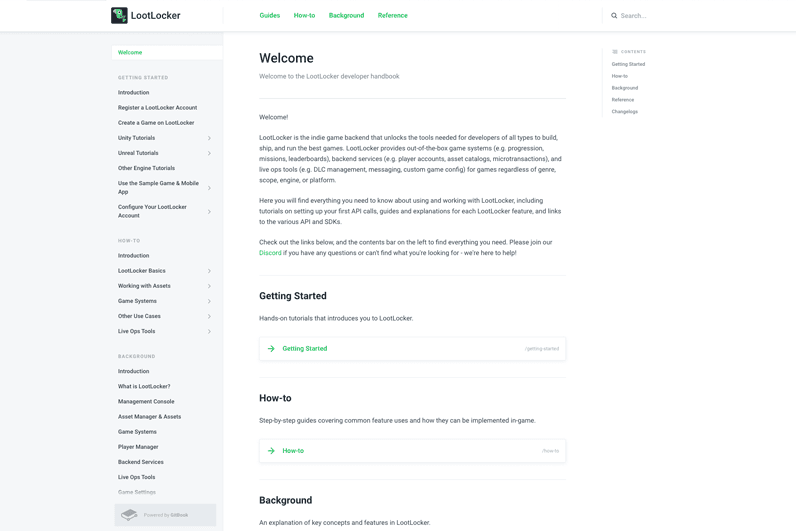Click the green arrow beside Getting Started
The width and height of the screenshot is (796, 531).
[271, 349]
